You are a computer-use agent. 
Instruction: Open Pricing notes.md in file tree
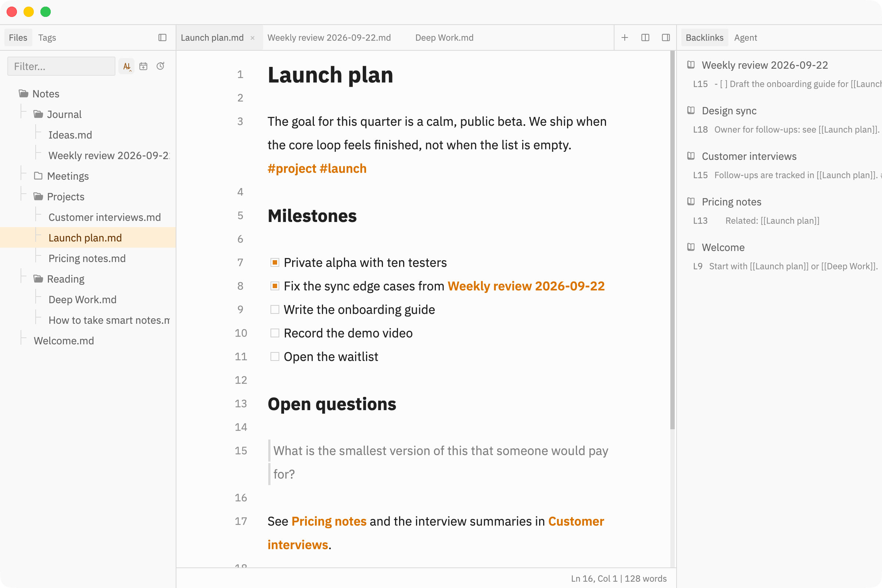click(87, 258)
